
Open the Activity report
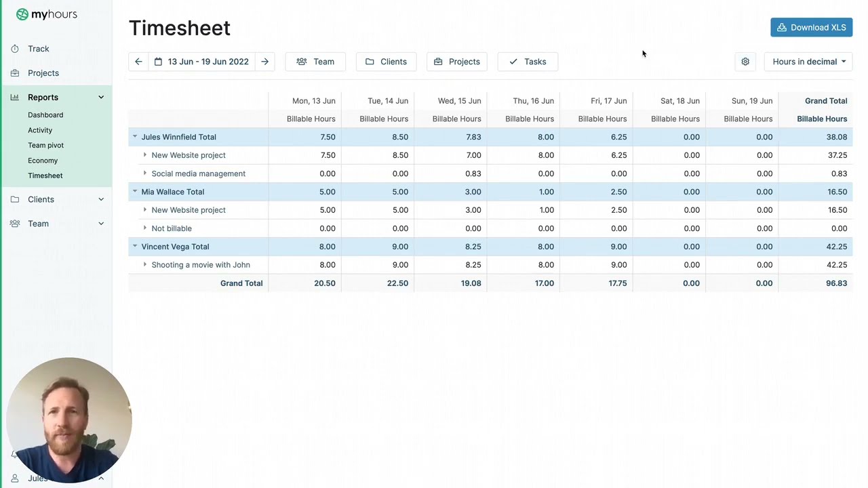point(40,130)
